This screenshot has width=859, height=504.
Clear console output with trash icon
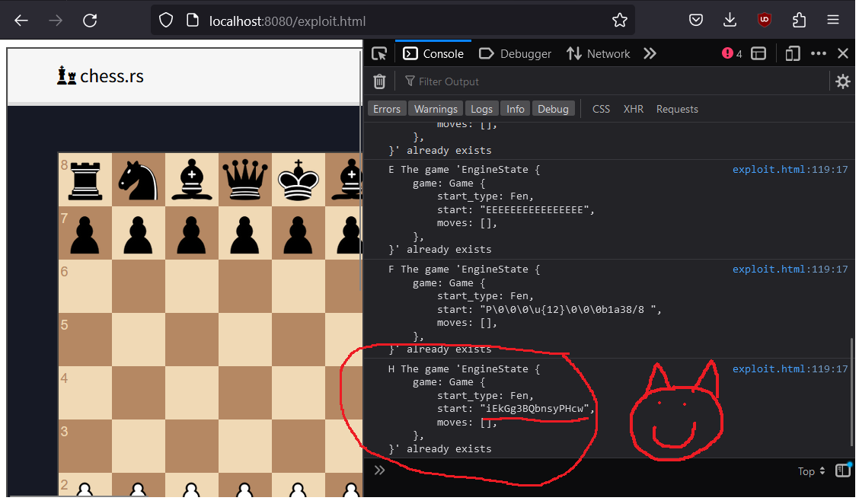379,81
